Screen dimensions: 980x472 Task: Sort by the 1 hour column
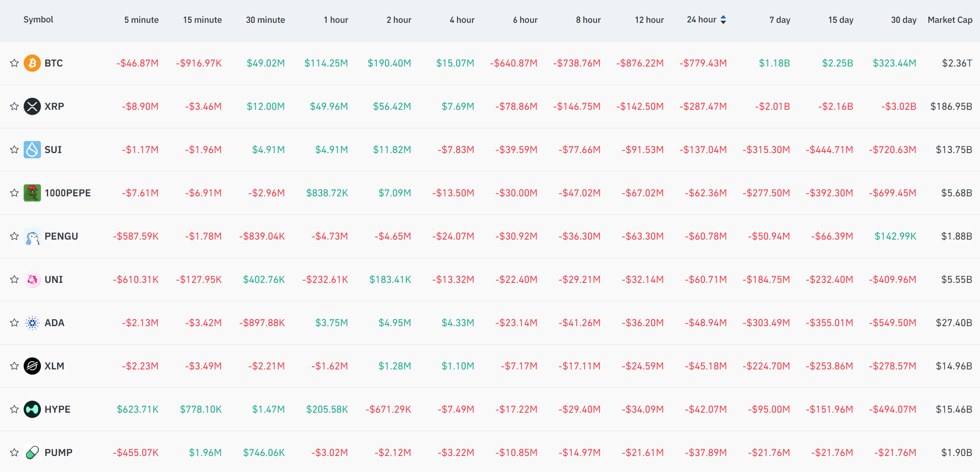(x=336, y=20)
